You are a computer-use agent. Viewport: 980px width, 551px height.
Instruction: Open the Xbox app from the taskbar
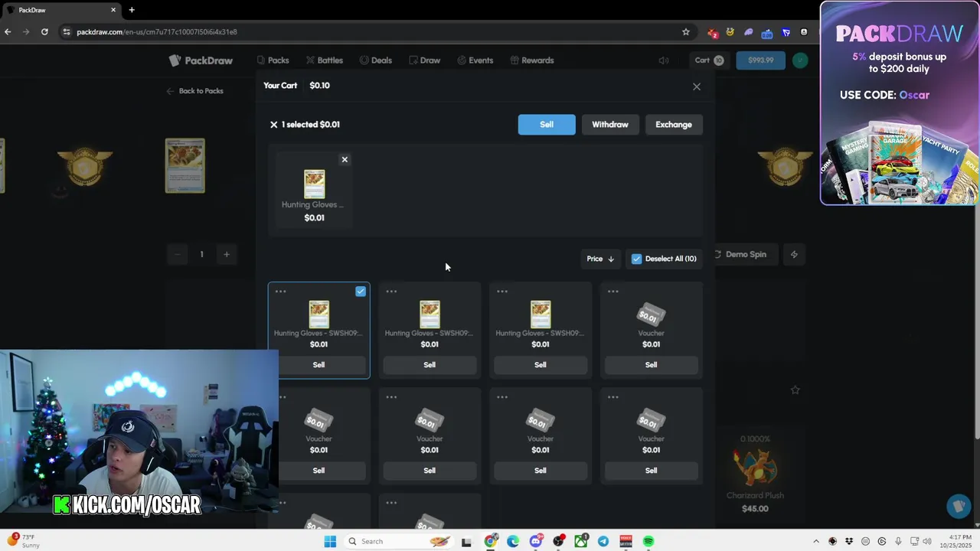[581, 541]
